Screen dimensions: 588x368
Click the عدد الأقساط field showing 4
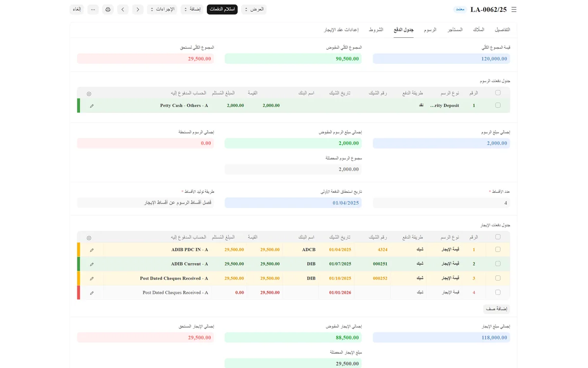(x=441, y=203)
